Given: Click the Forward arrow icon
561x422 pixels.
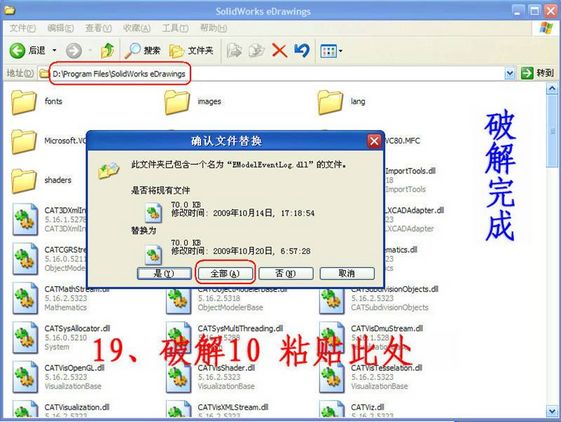Looking at the screenshot, I should pyautogui.click(x=74, y=51).
